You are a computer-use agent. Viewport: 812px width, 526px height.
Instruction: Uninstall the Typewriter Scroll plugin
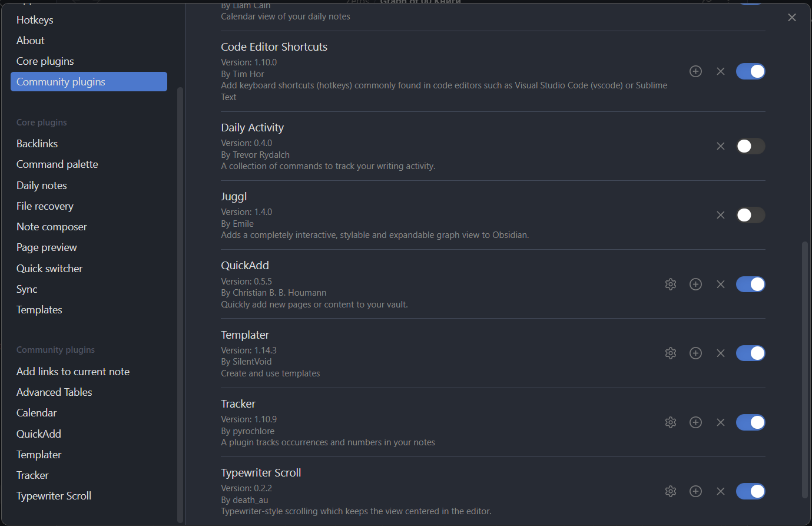pos(721,491)
